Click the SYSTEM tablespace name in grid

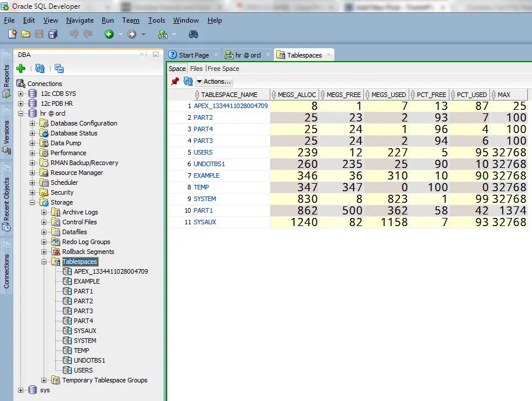[205, 199]
